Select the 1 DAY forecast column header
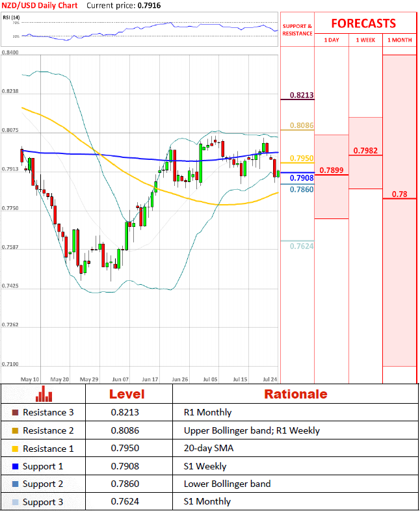 click(331, 40)
